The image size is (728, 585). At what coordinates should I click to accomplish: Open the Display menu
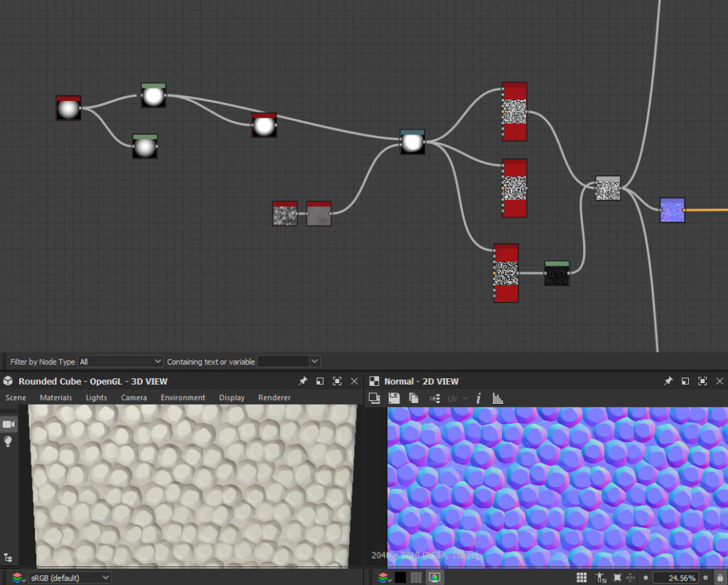tap(232, 397)
